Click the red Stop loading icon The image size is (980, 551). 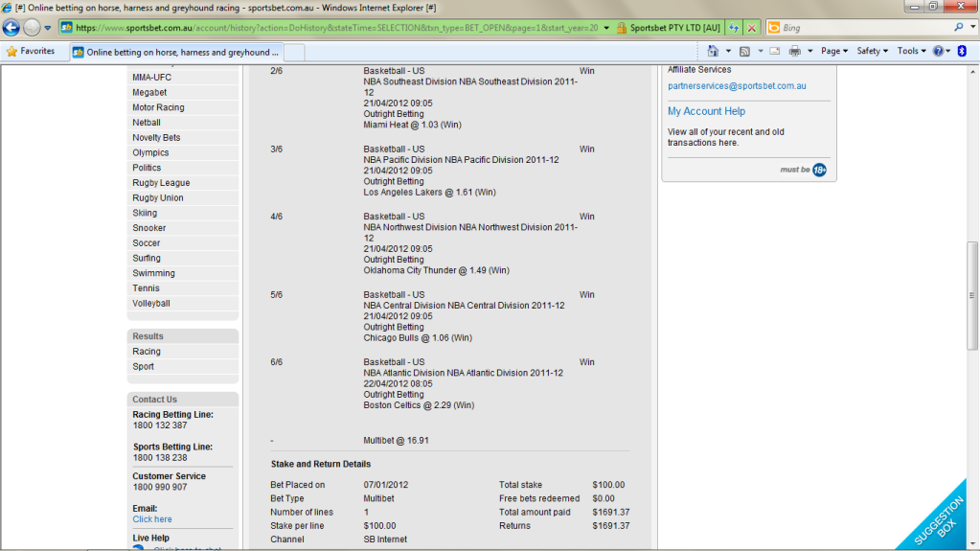[x=752, y=28]
